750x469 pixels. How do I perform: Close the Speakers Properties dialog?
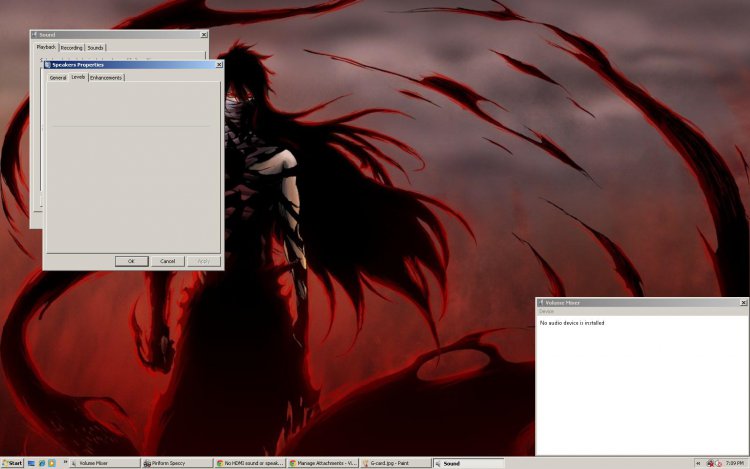(x=219, y=65)
